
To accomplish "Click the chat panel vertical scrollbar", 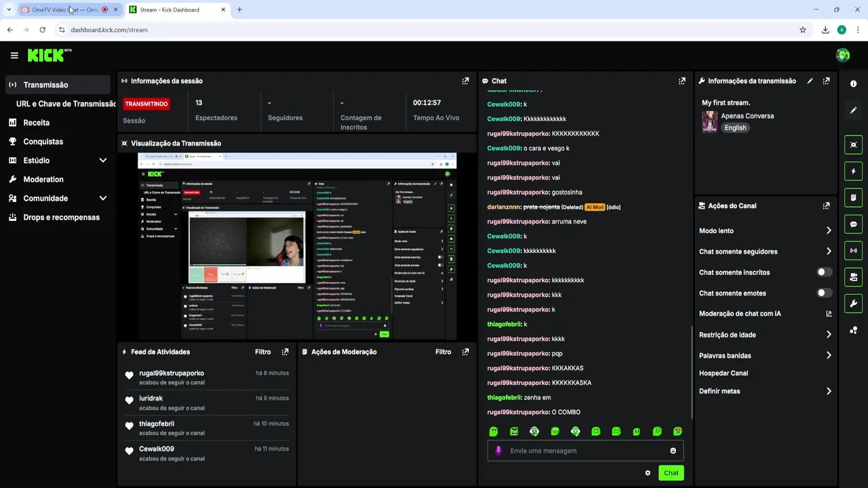I will (x=691, y=373).
